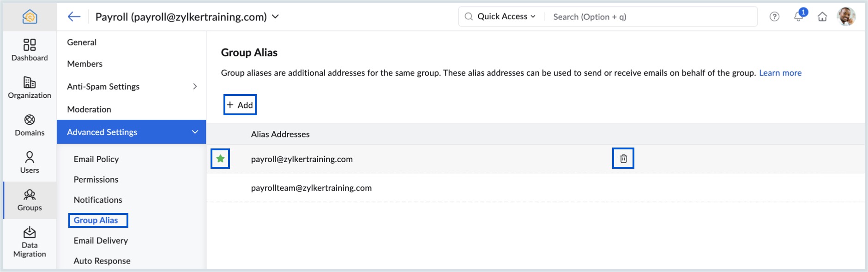
Task: Toggle the green primary alias star
Action: [220, 159]
